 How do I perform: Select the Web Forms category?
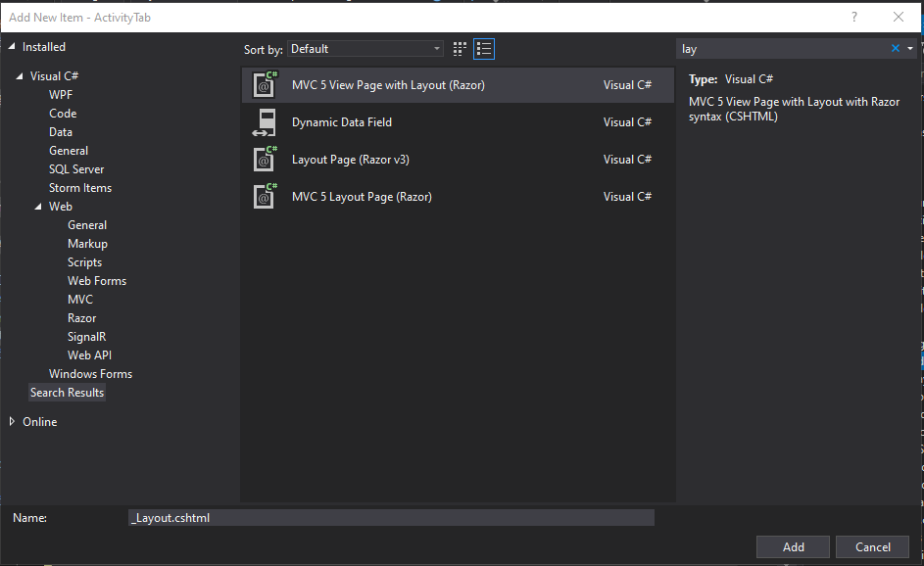[x=97, y=281]
